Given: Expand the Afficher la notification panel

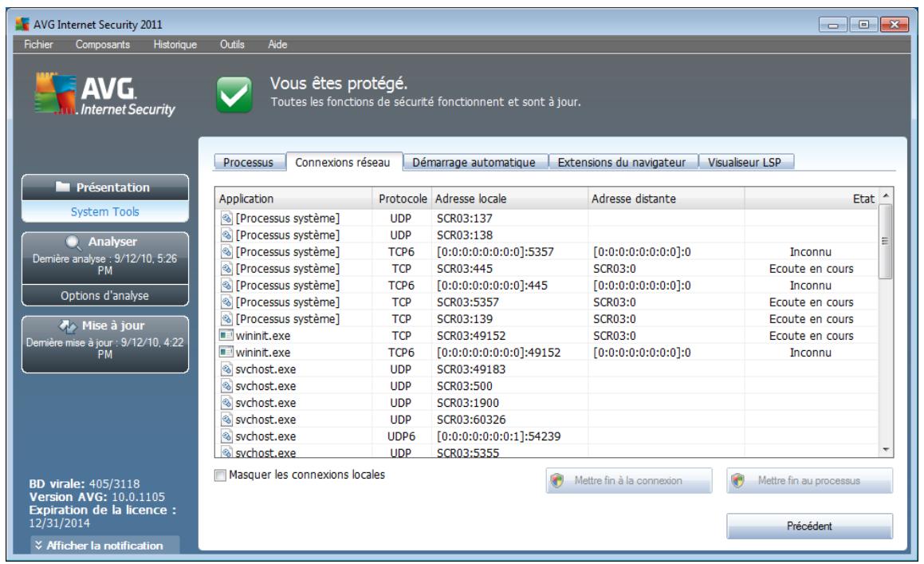Looking at the screenshot, I should [x=105, y=545].
